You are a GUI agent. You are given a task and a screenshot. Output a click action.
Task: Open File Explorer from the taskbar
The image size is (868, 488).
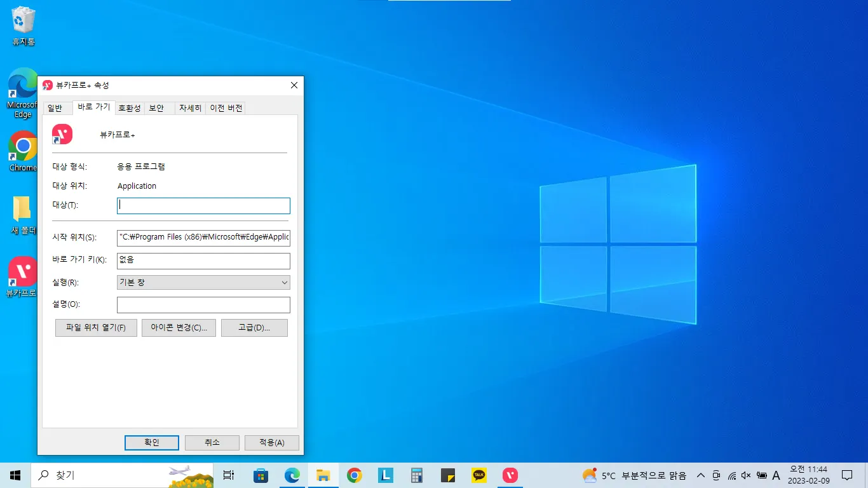point(323,475)
